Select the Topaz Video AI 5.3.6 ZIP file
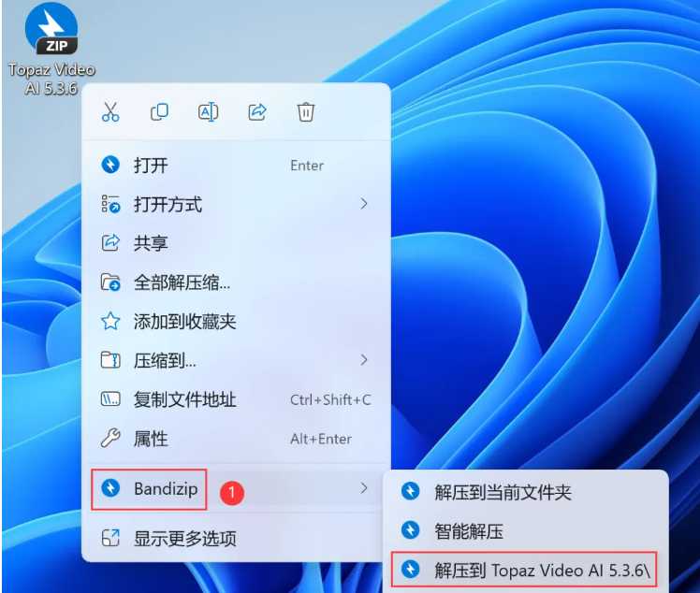 (x=51, y=33)
